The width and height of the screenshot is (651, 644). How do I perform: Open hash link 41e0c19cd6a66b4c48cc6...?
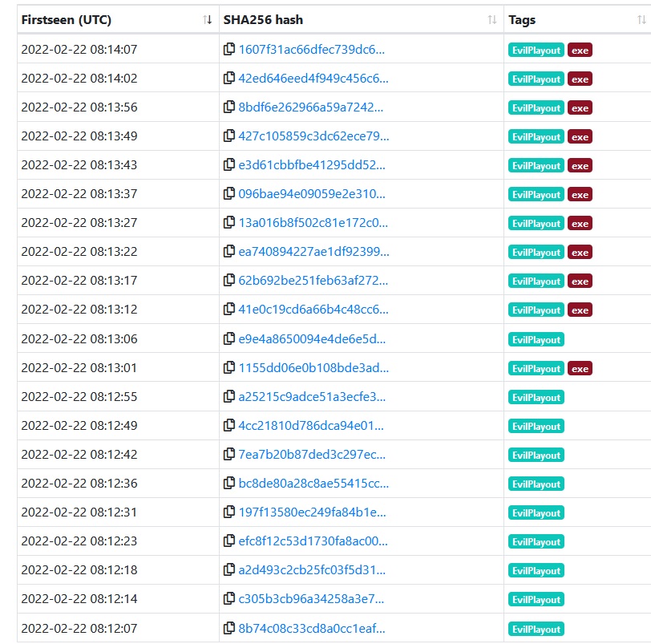click(x=313, y=310)
